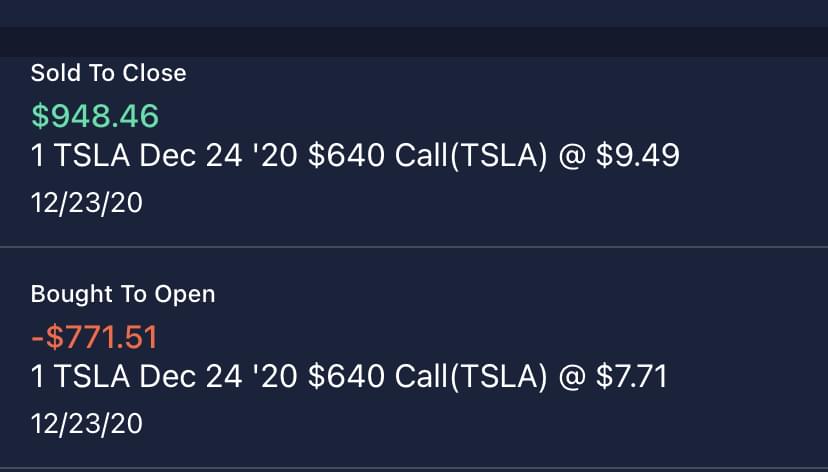The height and width of the screenshot is (472, 828).
Task: Click the dark header strip at the top
Action: click(x=414, y=42)
